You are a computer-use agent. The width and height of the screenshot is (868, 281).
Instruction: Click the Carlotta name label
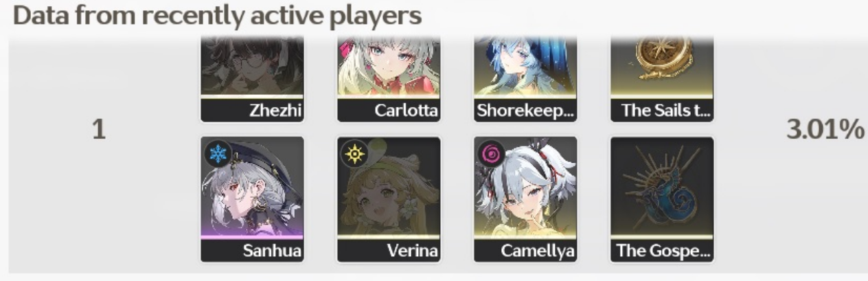pyautogui.click(x=406, y=110)
